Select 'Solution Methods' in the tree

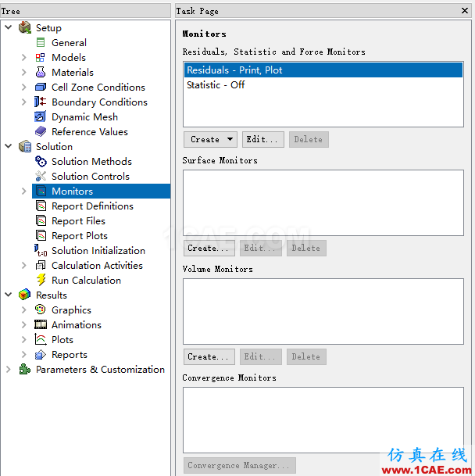pos(91,162)
